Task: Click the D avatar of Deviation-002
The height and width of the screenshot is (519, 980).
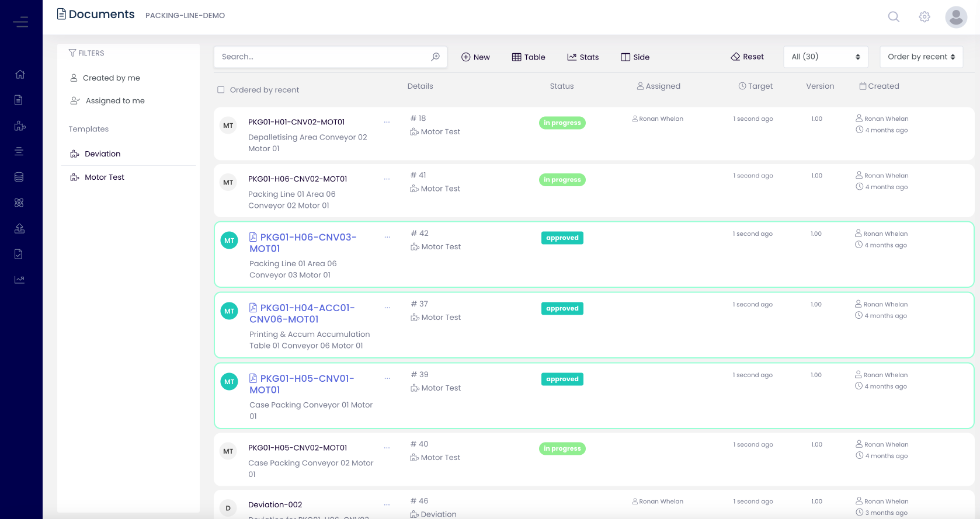Action: 228,508
